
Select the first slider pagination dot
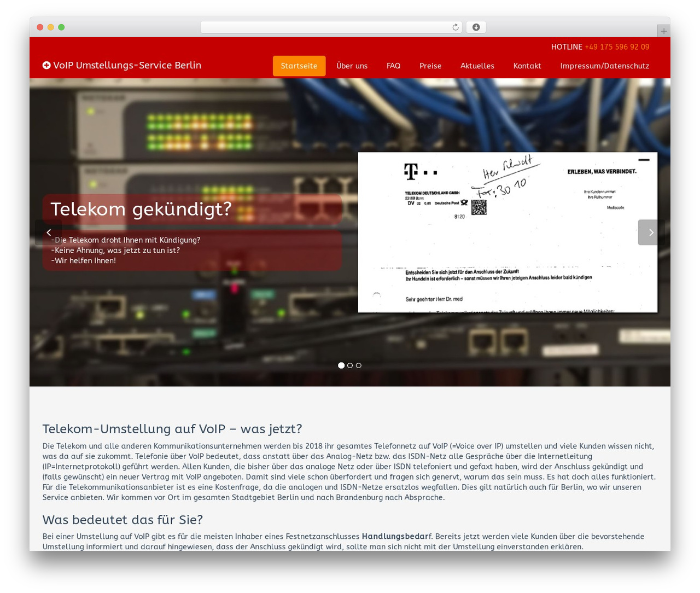click(x=341, y=365)
